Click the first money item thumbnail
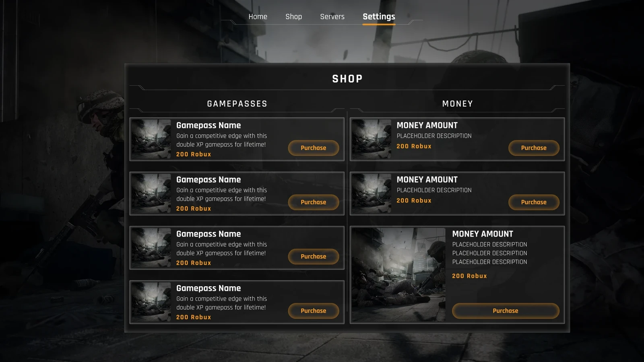This screenshot has height=362, width=644. pos(372,139)
